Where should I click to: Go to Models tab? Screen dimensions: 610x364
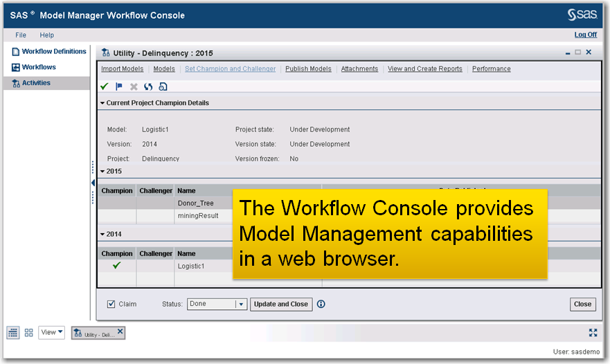point(164,69)
